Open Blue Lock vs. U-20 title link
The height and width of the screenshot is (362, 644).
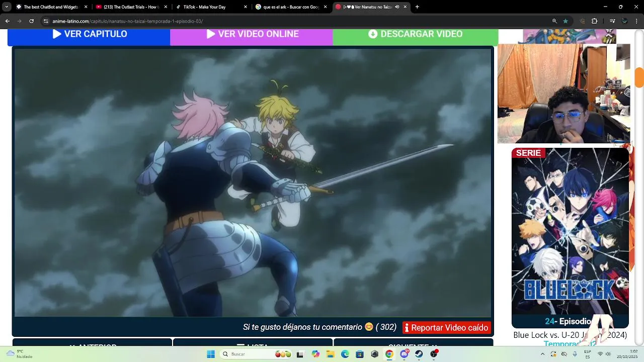570,335
